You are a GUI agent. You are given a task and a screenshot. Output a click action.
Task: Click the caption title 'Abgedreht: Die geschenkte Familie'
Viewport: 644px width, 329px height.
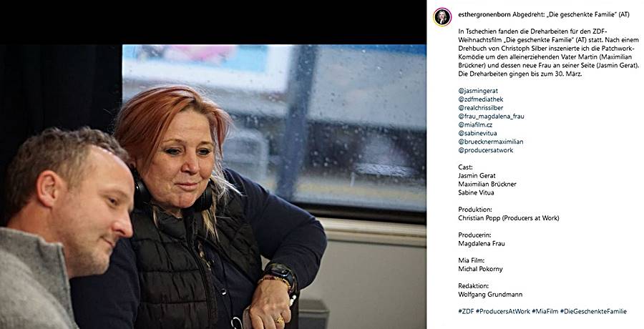point(571,14)
